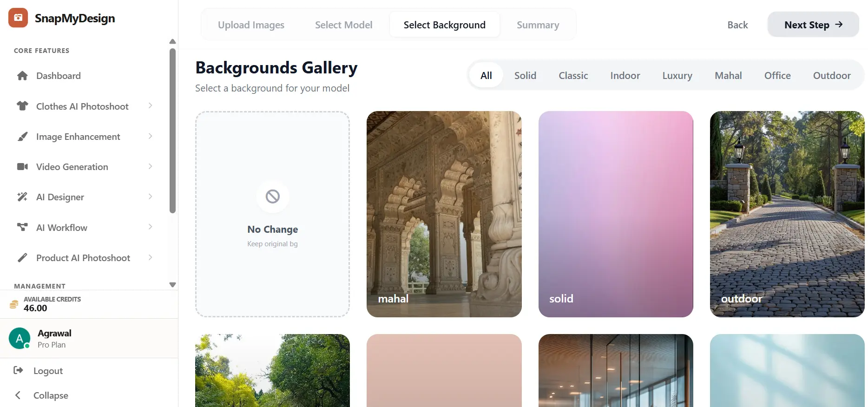This screenshot has height=407, width=868.
Task: Go to the Upload Images step
Action: pyautogui.click(x=251, y=25)
